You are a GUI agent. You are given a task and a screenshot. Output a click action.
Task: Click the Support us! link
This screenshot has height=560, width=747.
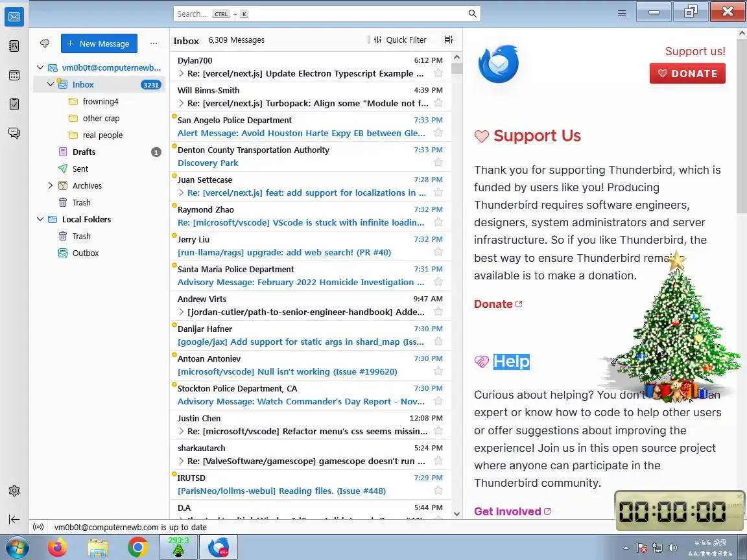(x=695, y=51)
